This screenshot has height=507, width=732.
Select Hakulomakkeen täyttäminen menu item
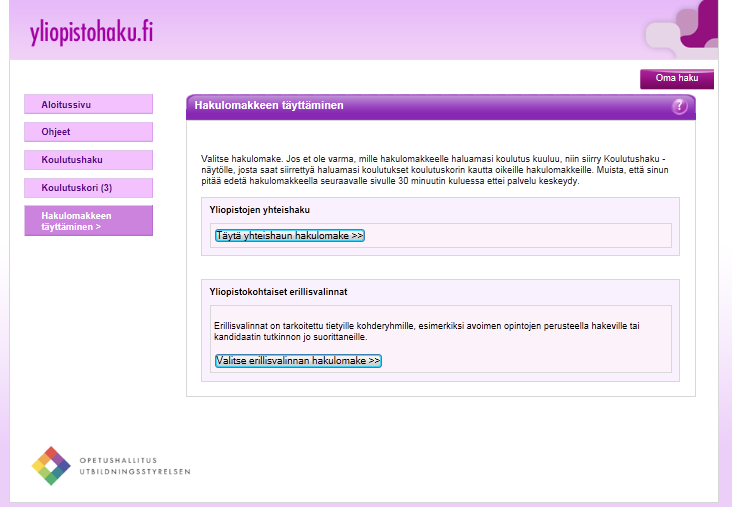pyautogui.click(x=88, y=221)
